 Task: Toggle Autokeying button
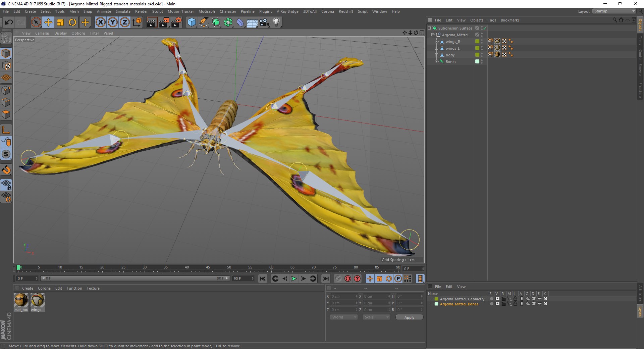[x=348, y=279]
